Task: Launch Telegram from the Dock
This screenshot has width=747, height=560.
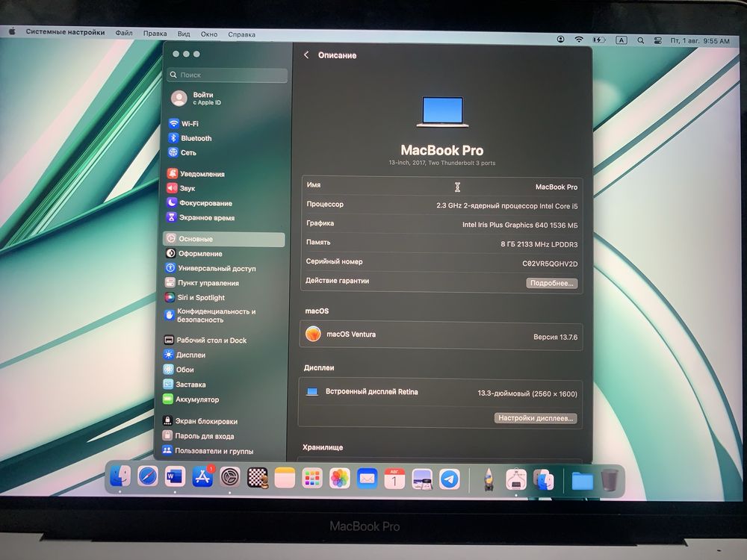Action: click(449, 479)
